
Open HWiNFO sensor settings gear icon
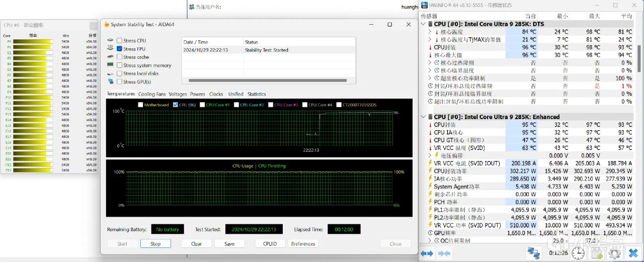tap(615, 253)
